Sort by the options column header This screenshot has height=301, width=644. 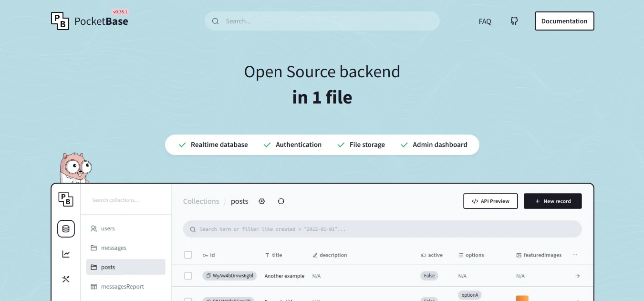471,255
